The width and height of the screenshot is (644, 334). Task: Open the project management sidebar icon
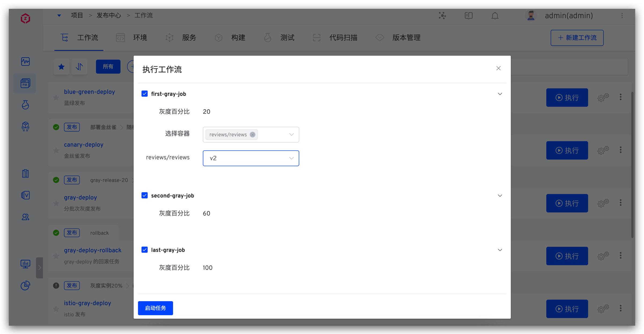click(x=25, y=83)
